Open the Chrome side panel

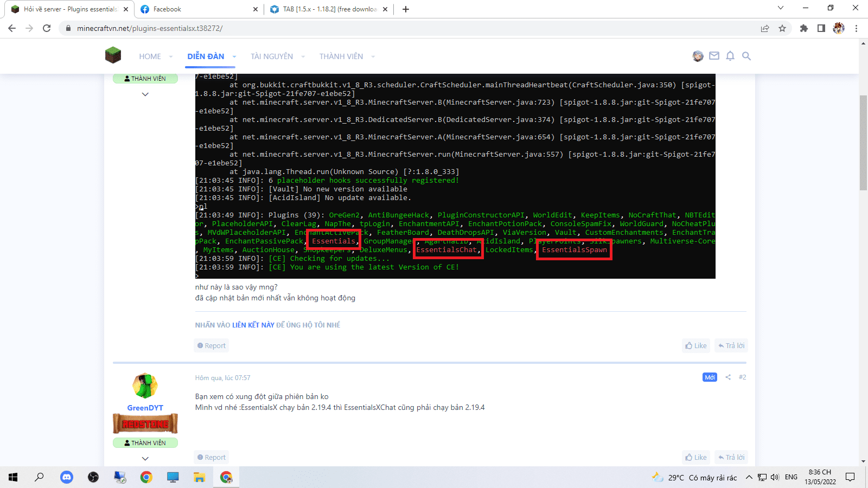point(821,28)
